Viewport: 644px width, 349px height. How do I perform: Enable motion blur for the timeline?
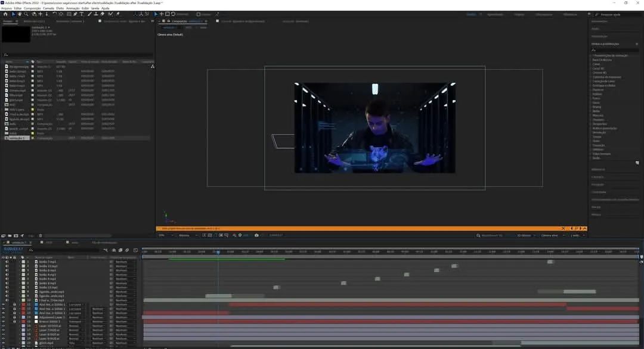click(127, 250)
